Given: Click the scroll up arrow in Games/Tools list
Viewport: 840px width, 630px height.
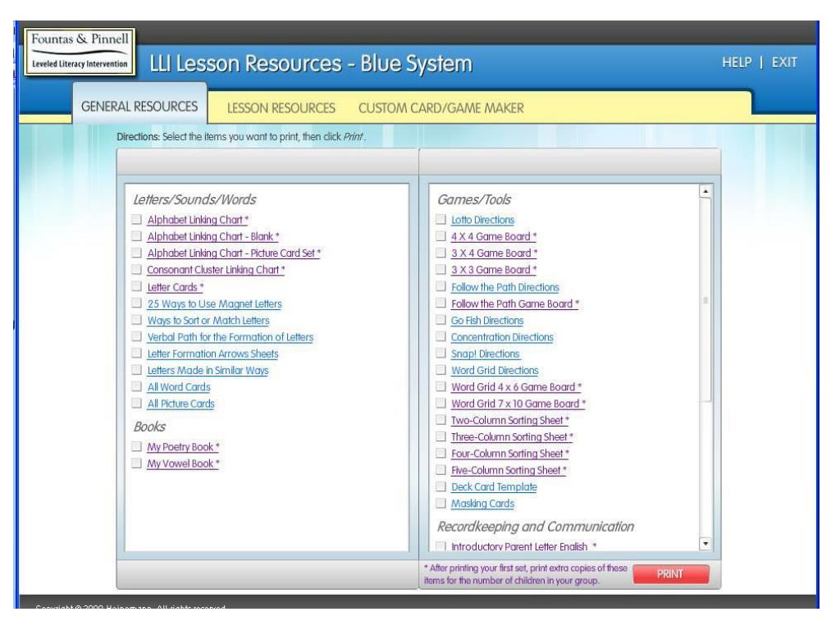Looking at the screenshot, I should (x=705, y=191).
